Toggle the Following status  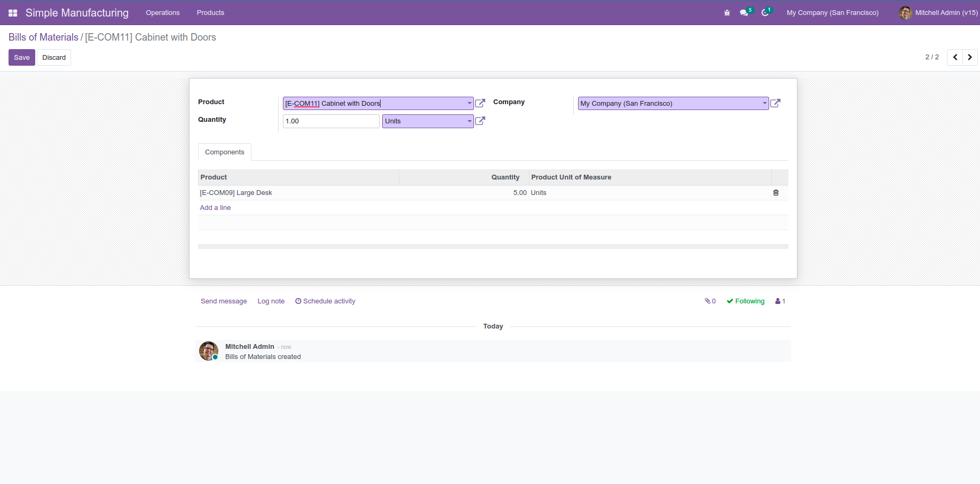pyautogui.click(x=746, y=301)
